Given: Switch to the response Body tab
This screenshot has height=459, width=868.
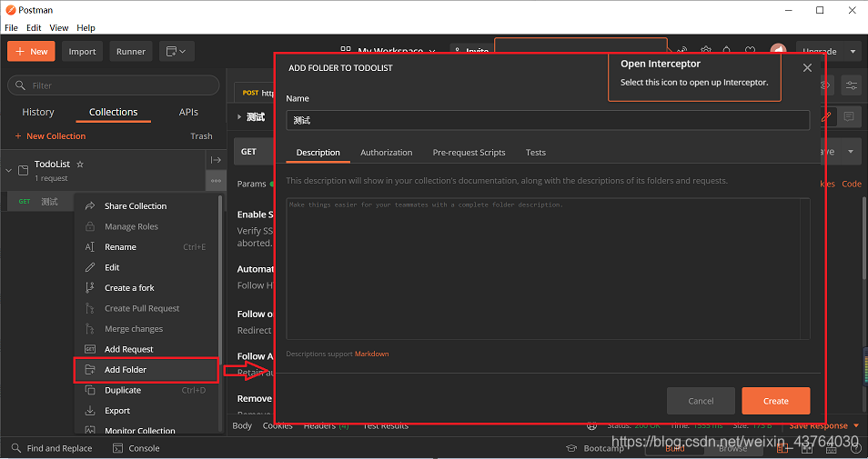Looking at the screenshot, I should pos(242,425).
